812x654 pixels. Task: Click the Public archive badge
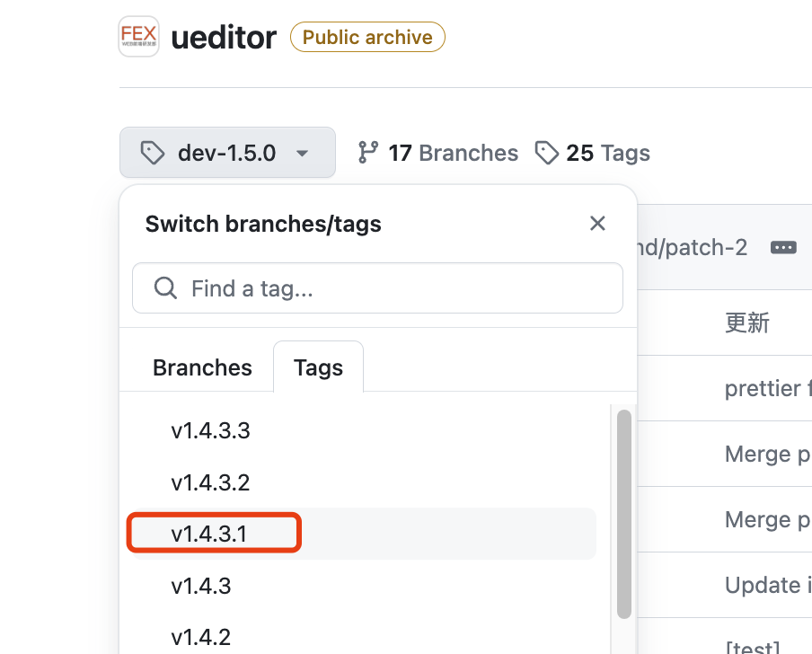click(367, 38)
